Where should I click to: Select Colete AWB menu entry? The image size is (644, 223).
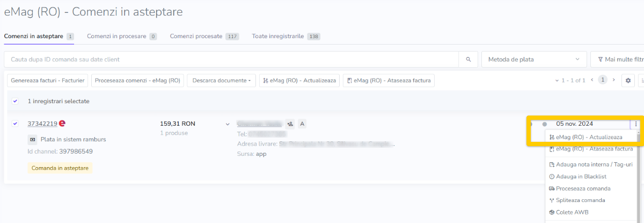pos(590,212)
